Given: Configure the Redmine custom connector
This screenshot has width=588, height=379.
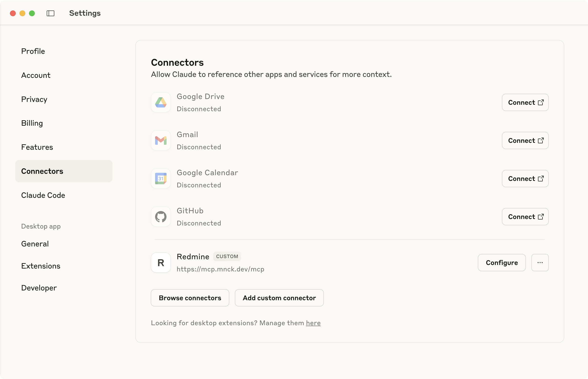Looking at the screenshot, I should (502, 263).
